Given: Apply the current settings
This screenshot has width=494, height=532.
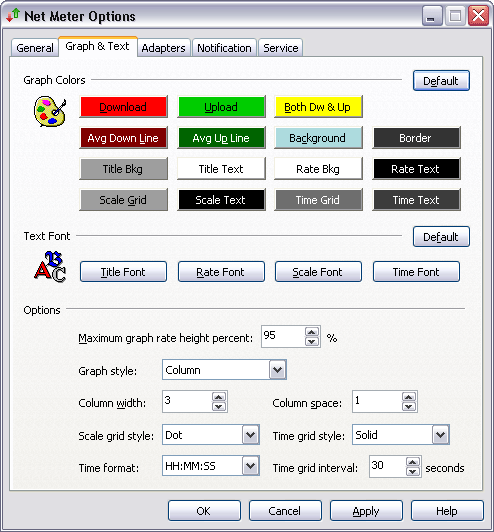Looking at the screenshot, I should 366,511.
